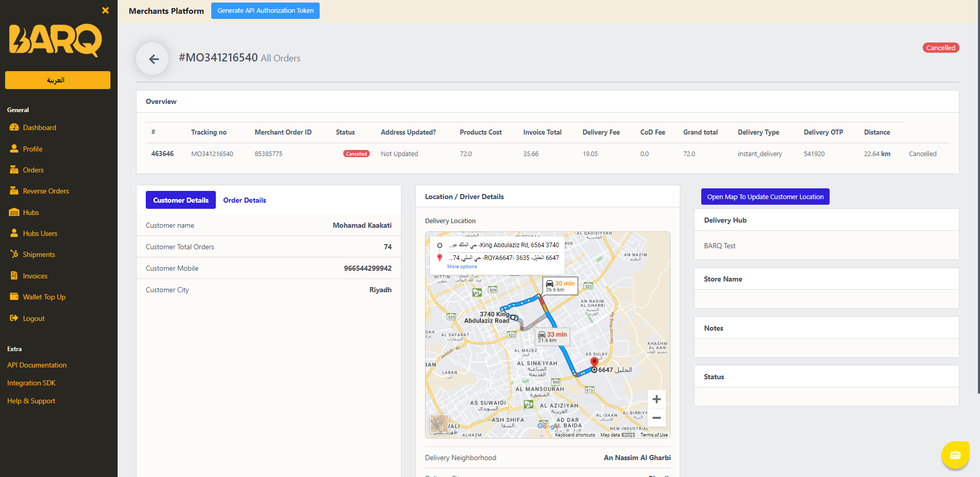Screen dimensions: 980x477
Task: Switch to the Order Details tab
Action: pos(244,200)
